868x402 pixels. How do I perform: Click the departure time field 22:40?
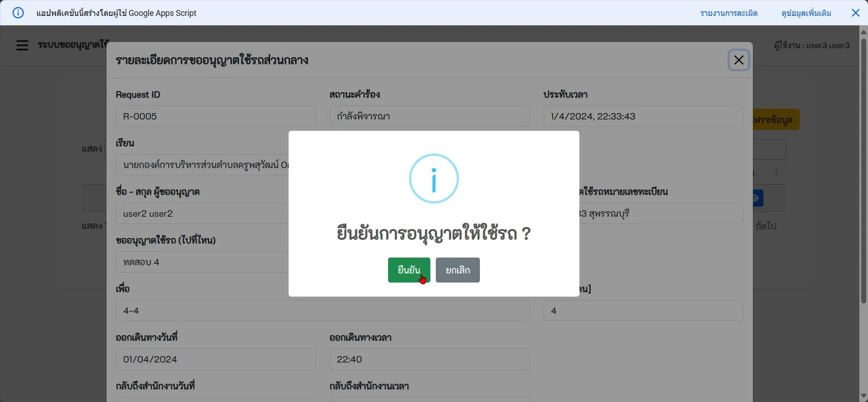pyautogui.click(x=429, y=359)
